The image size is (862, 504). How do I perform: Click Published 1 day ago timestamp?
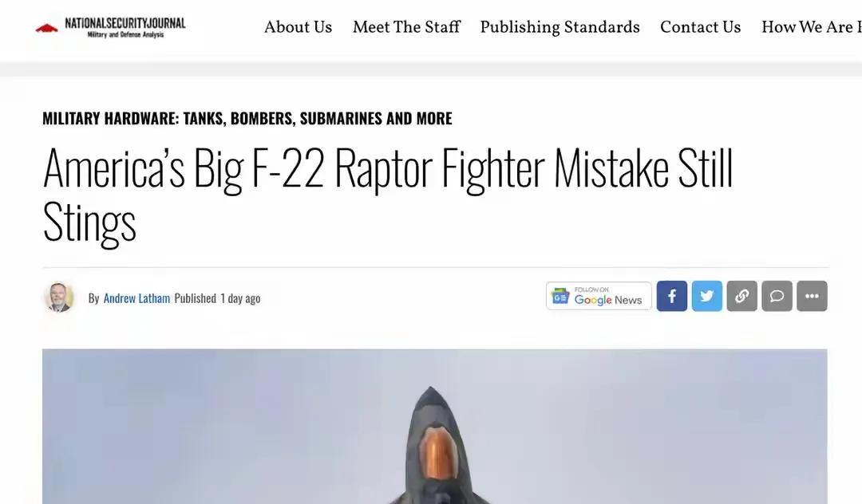click(217, 298)
